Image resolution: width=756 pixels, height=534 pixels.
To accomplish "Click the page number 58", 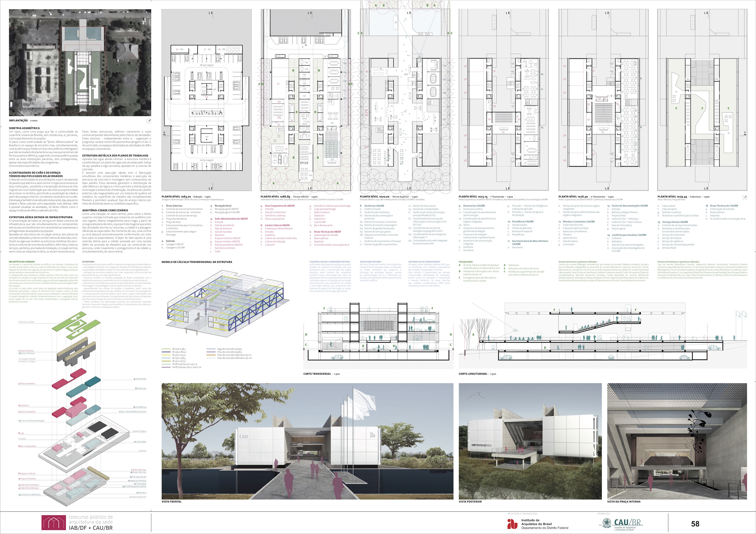I will pyautogui.click(x=695, y=524).
